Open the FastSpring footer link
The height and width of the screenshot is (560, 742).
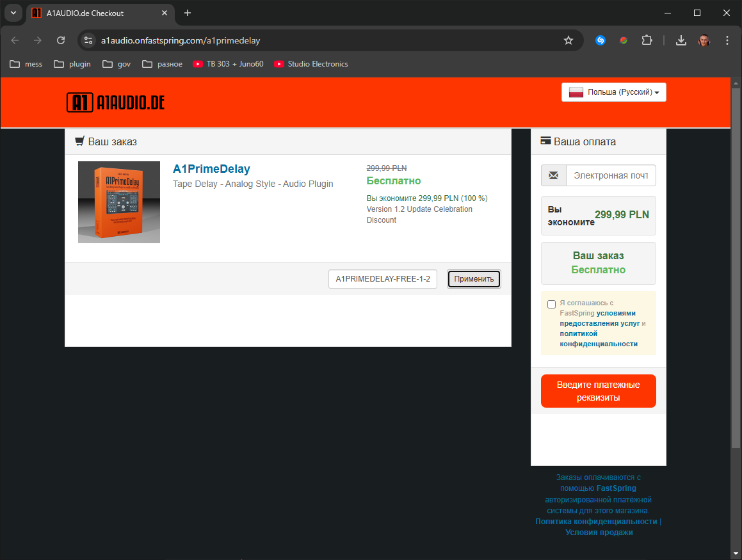coord(616,488)
